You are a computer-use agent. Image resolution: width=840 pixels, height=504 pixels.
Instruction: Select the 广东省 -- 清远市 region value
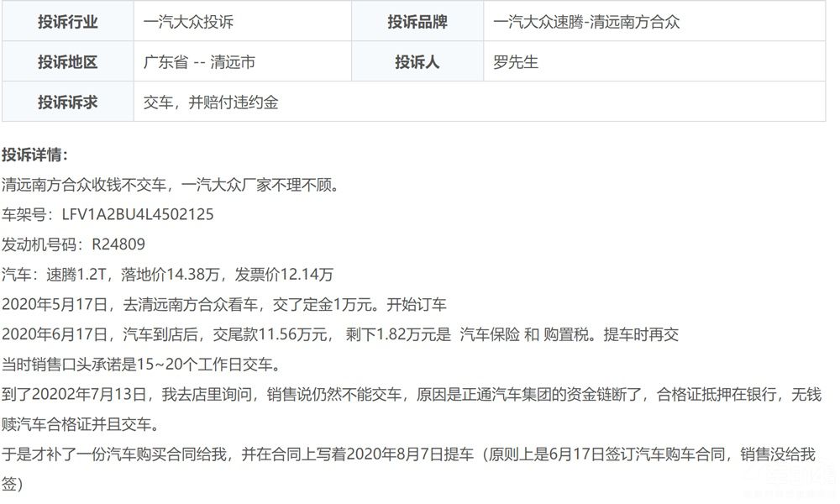pos(199,62)
